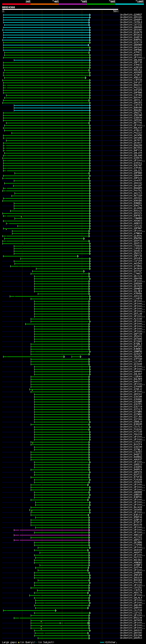Open hit UniRef100_Q9SXU0
146x644 pixels.
(x=131, y=17)
